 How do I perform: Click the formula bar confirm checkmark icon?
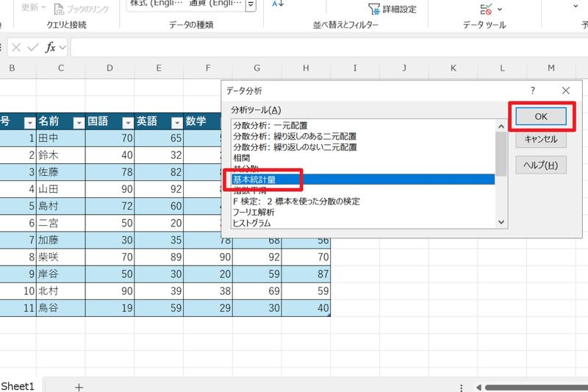pyautogui.click(x=33, y=47)
